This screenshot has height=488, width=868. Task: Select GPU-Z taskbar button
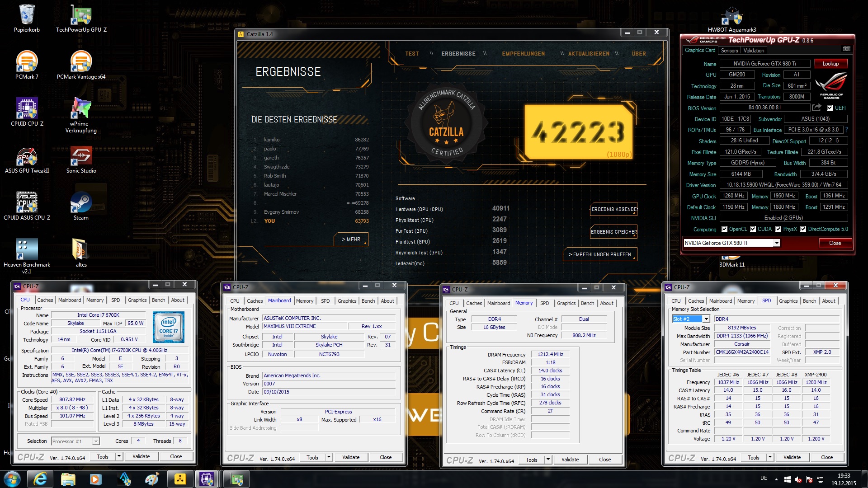click(236, 479)
